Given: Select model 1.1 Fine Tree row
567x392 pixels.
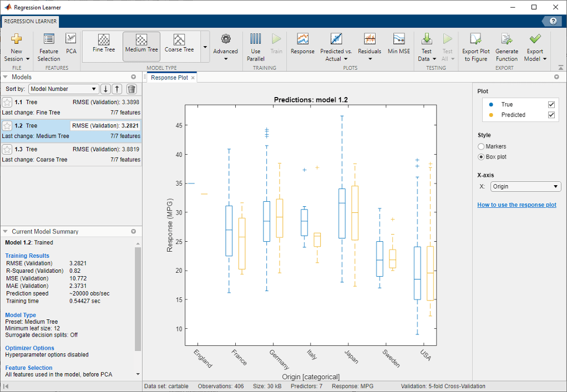Looking at the screenshot, I should pyautogui.click(x=71, y=108).
